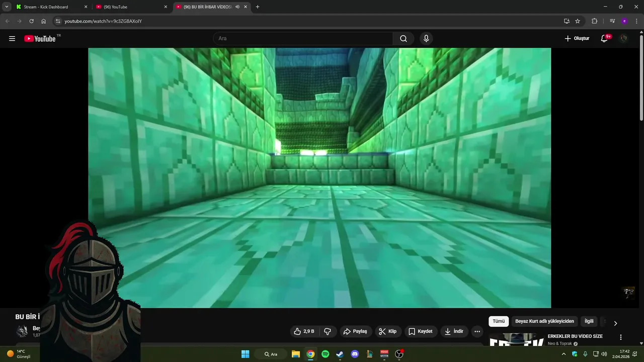The image size is (644, 362).
Task: Open Chrome tab search dropdown
Action: 7,7
